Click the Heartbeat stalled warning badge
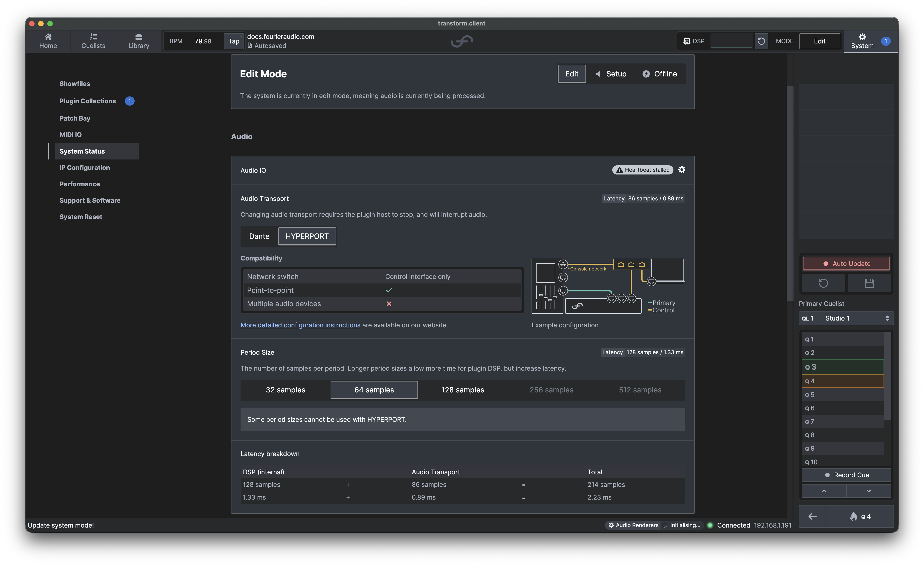Screen dimensions: 924x566 [x=642, y=170]
